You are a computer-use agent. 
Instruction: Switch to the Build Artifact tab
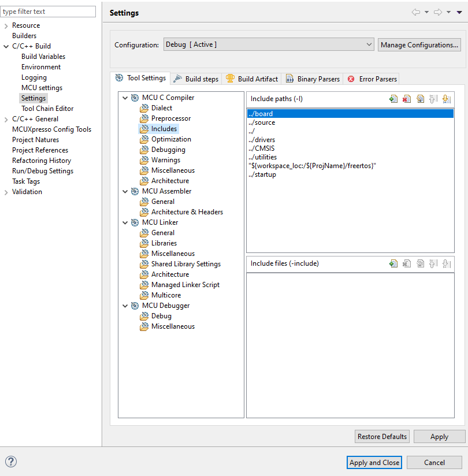click(x=251, y=79)
